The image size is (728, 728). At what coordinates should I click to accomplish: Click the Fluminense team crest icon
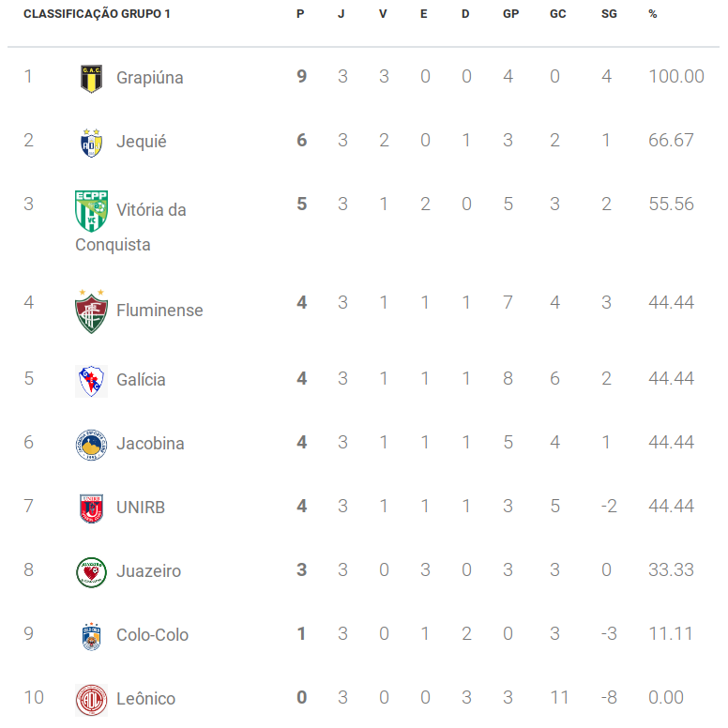[91, 311]
